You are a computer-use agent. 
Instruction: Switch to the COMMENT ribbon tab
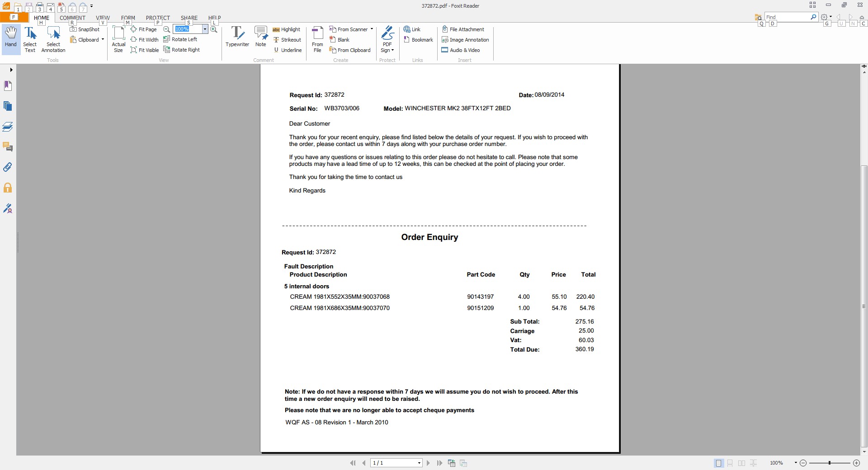[72, 18]
